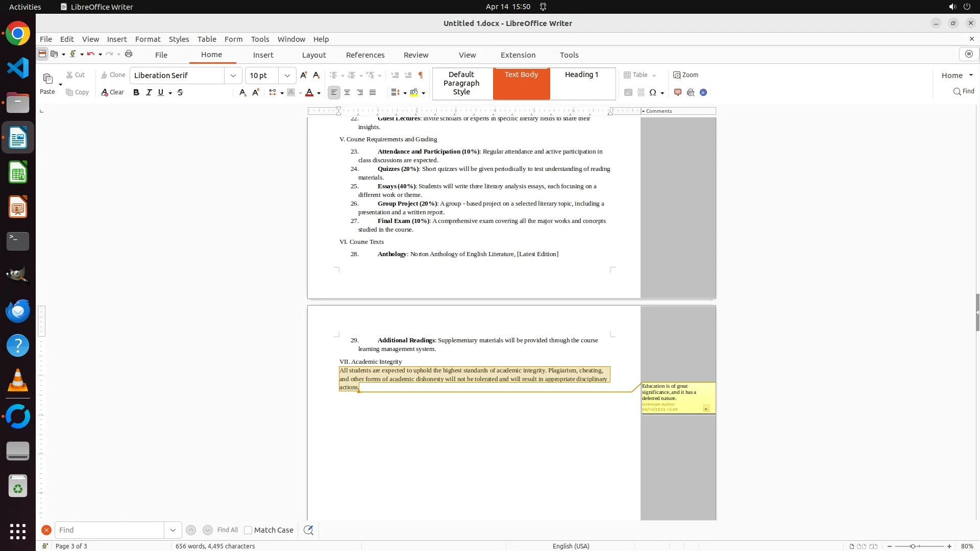The image size is (980, 551).
Task: Justify the paragraph text
Action: pyautogui.click(x=373, y=92)
